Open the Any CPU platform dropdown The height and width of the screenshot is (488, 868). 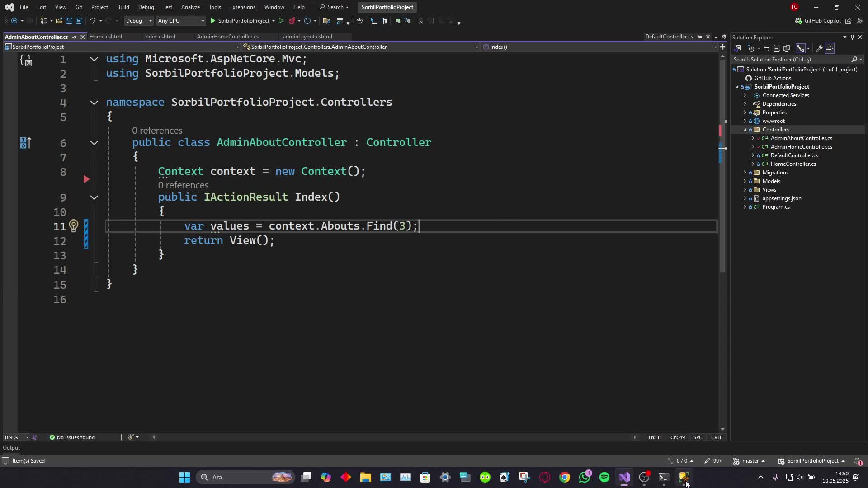[x=181, y=21]
